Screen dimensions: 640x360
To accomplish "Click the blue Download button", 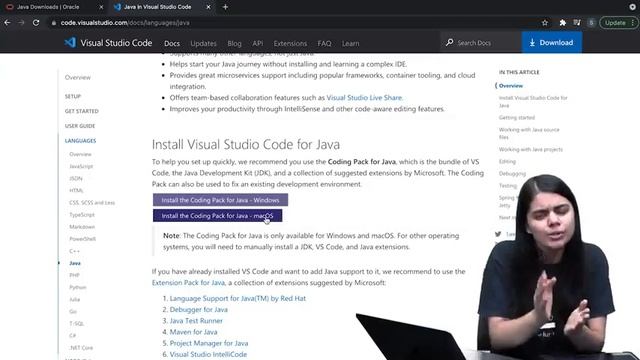I will pos(551,42).
